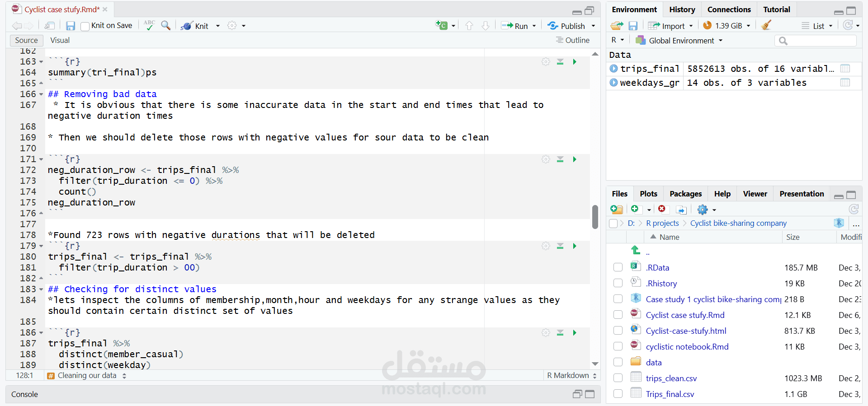Select the trips_clean.csv checkbox

point(618,378)
